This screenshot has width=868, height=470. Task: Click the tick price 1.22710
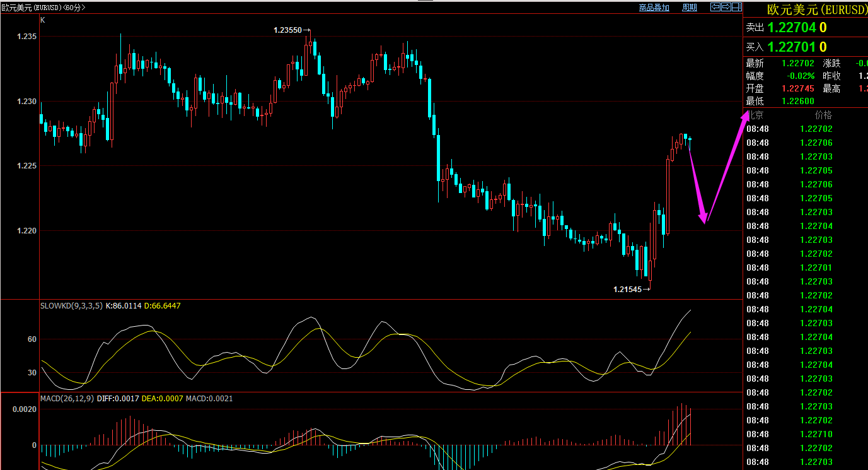coord(816,434)
